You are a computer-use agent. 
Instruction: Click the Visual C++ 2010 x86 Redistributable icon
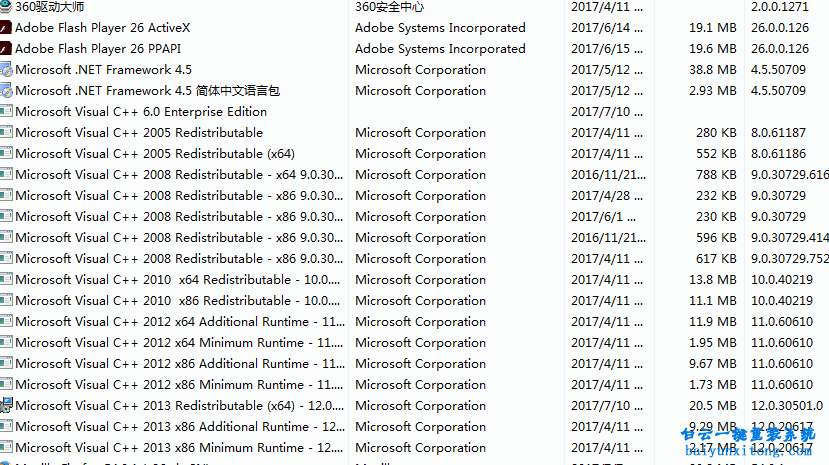6,301
